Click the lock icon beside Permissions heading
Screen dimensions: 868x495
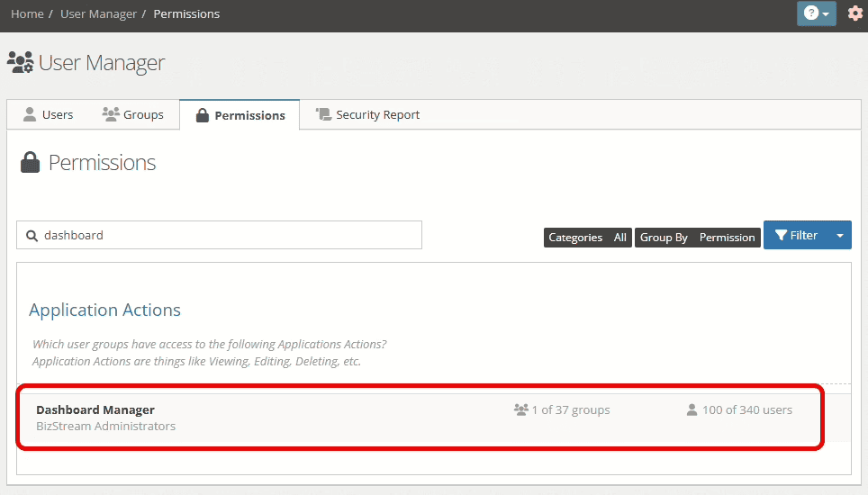[30, 163]
